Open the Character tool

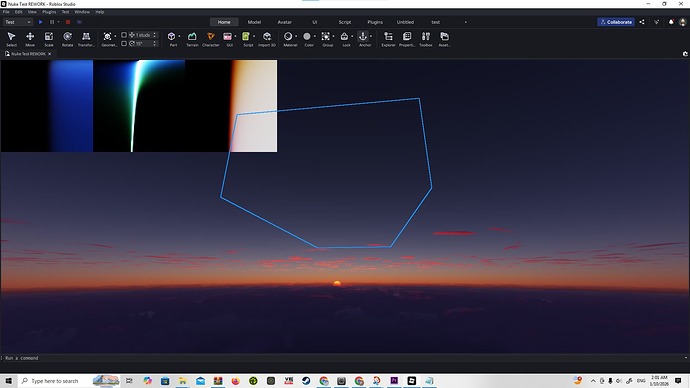pos(211,39)
